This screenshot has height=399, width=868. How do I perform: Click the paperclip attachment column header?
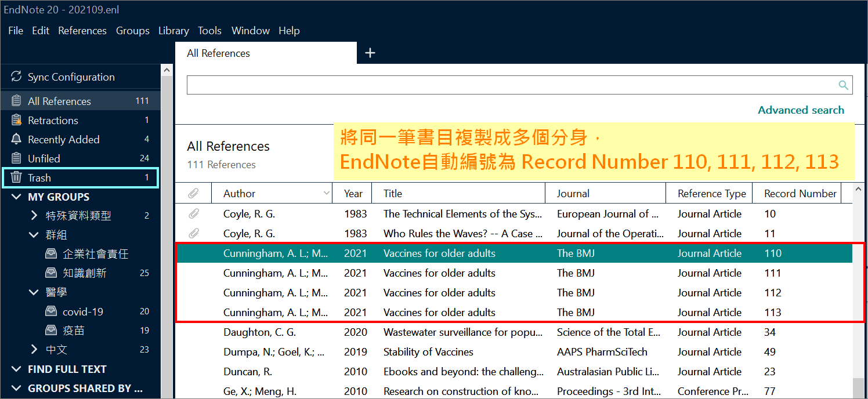pyautogui.click(x=193, y=193)
